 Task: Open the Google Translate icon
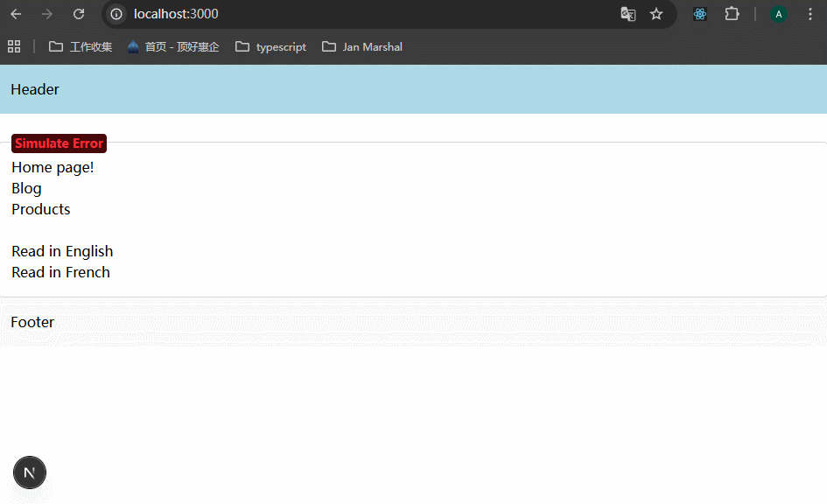point(627,14)
